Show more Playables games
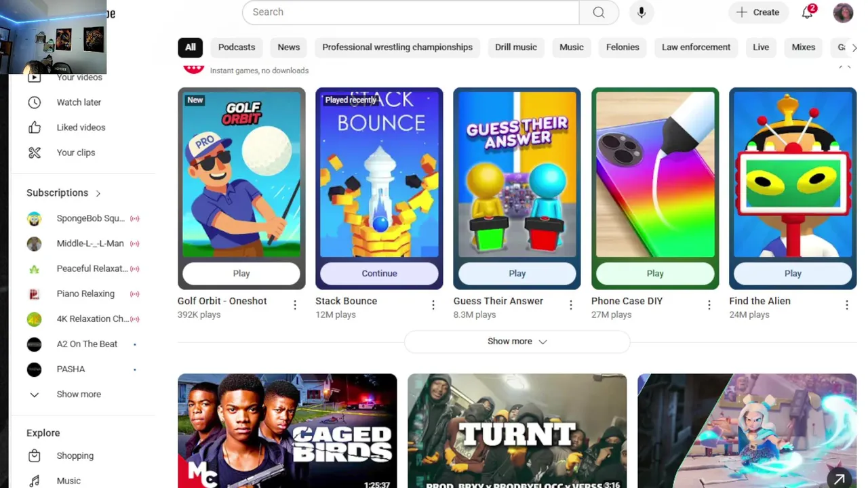Viewport: 868px width, 488px height. point(517,342)
